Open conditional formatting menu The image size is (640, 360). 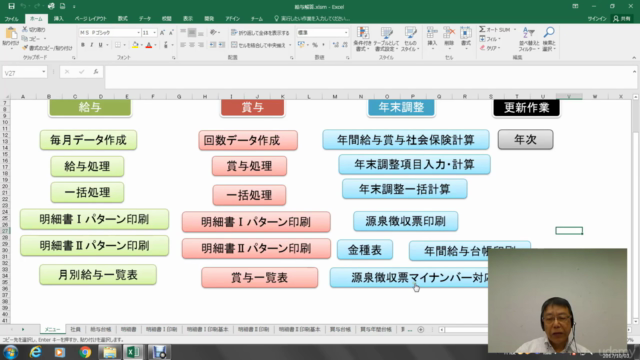(362, 39)
